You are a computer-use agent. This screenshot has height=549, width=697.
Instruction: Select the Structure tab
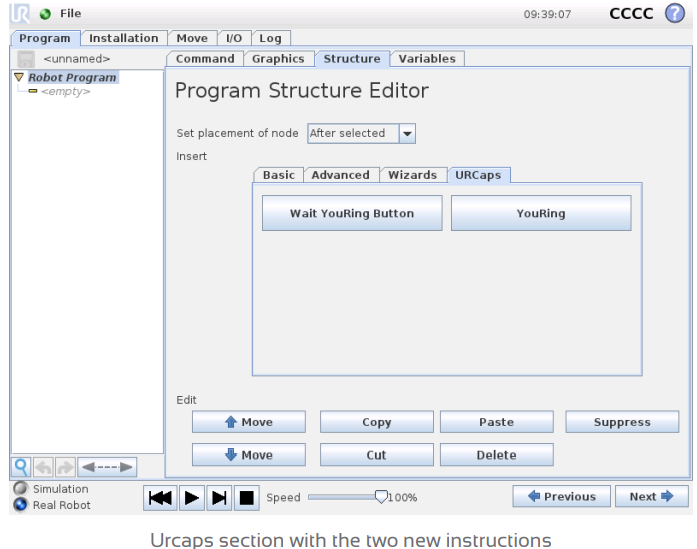pyautogui.click(x=352, y=59)
